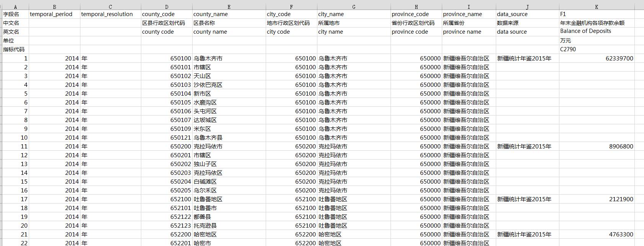Click the 区县行政区划代码 cell
The width and height of the screenshot is (644, 246).
167,23
